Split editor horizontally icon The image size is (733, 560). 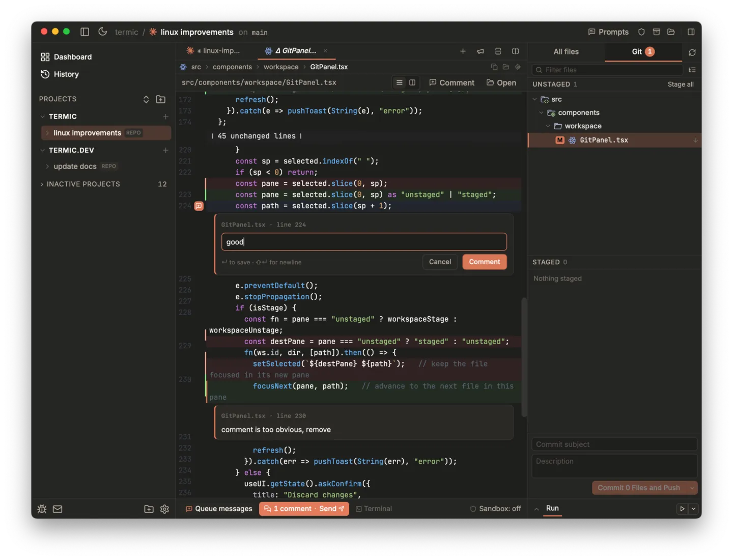click(498, 51)
